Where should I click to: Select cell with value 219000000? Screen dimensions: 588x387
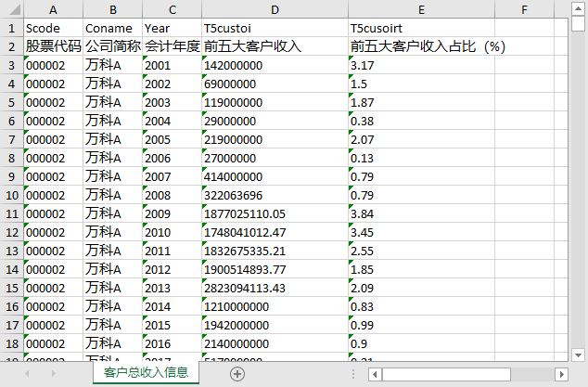point(275,139)
